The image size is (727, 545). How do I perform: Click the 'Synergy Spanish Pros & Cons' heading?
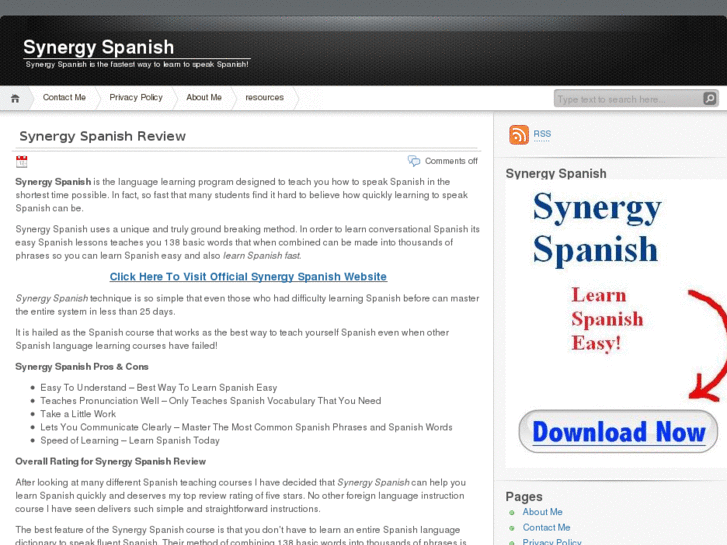click(x=82, y=366)
